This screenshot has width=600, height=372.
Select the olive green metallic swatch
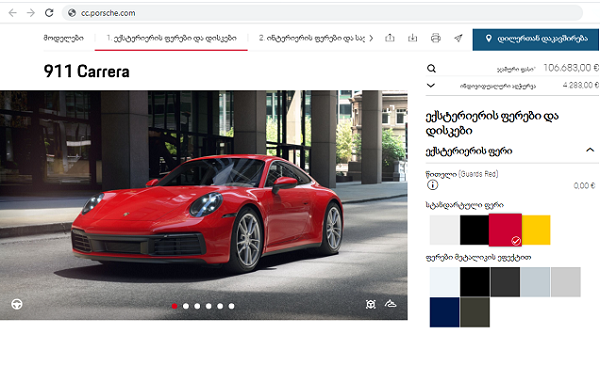[474, 312]
